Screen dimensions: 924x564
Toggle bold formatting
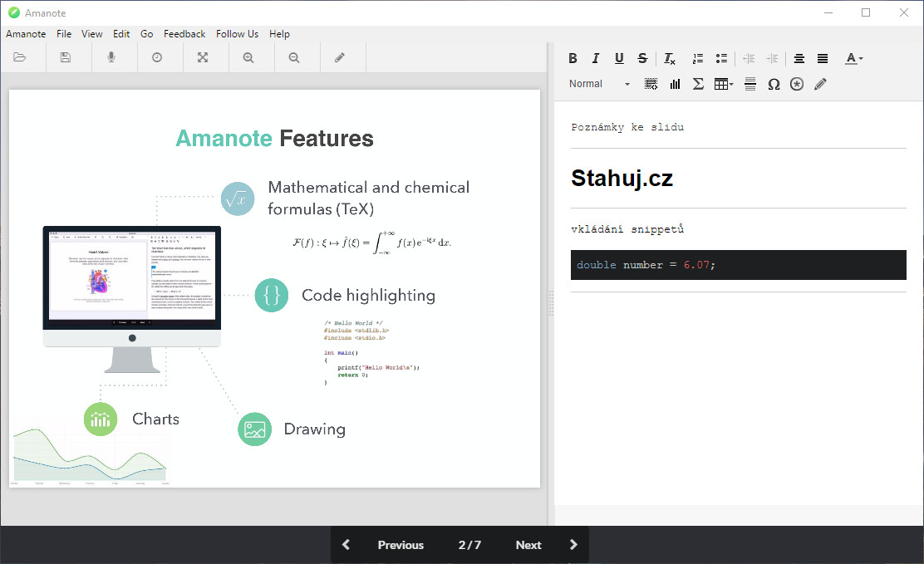(573, 58)
